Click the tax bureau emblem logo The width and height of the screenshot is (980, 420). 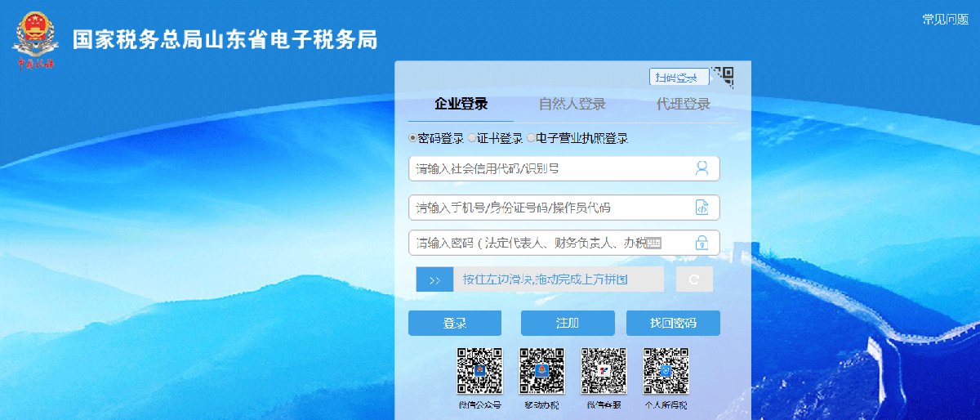[x=35, y=39]
